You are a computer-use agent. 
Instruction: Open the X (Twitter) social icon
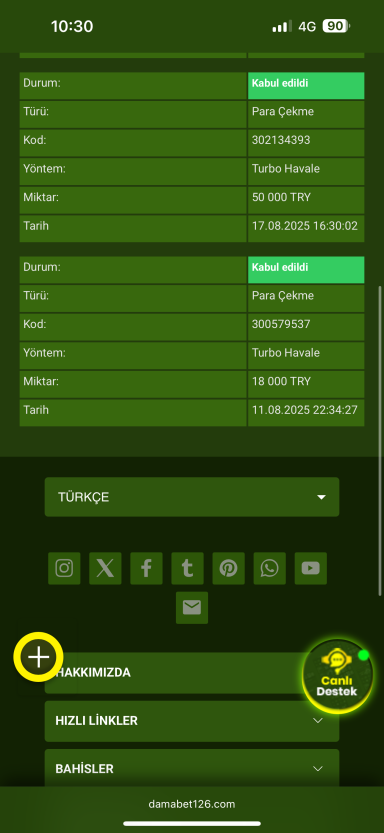pos(105,568)
